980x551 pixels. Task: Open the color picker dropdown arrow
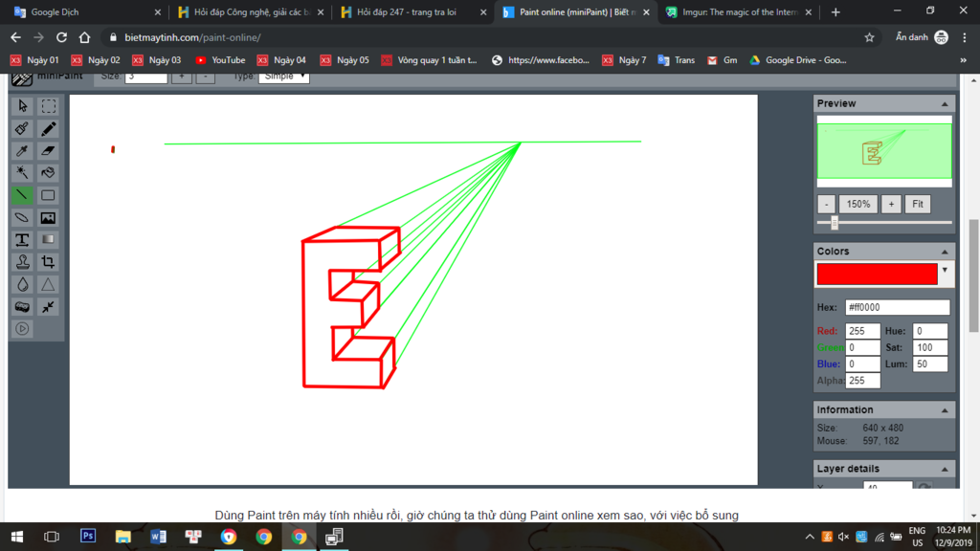[945, 271]
